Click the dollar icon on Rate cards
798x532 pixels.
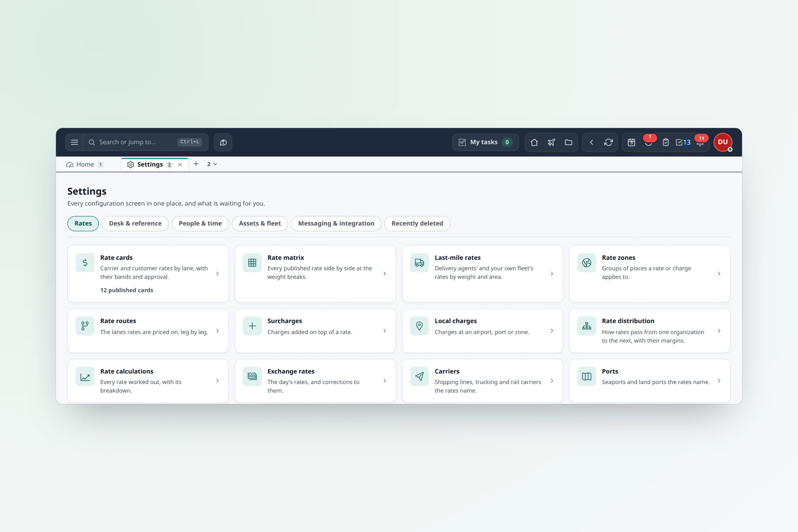[x=85, y=263]
